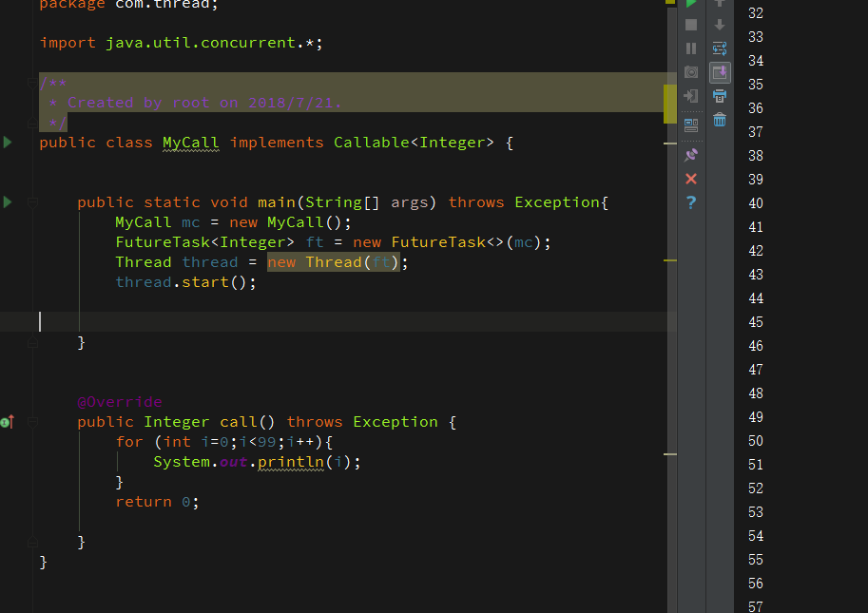Click the MyCall class name in declaration
This screenshot has height=613, width=868.
point(190,143)
